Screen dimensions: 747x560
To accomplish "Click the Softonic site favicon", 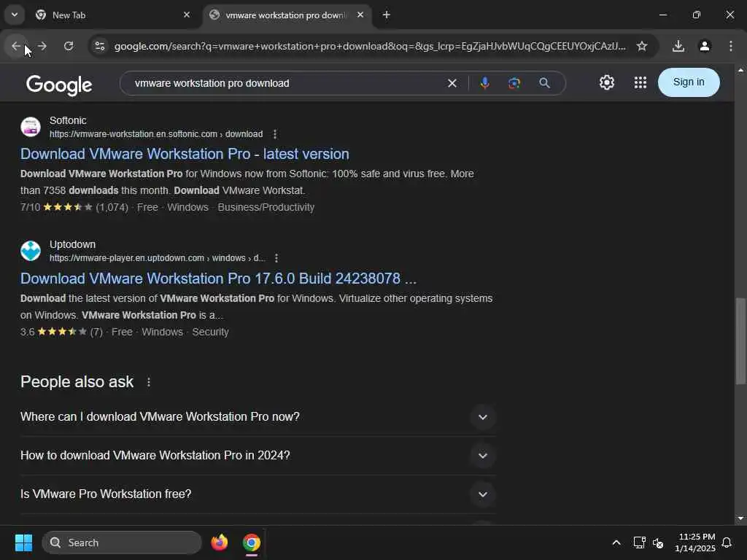I will pyautogui.click(x=31, y=127).
